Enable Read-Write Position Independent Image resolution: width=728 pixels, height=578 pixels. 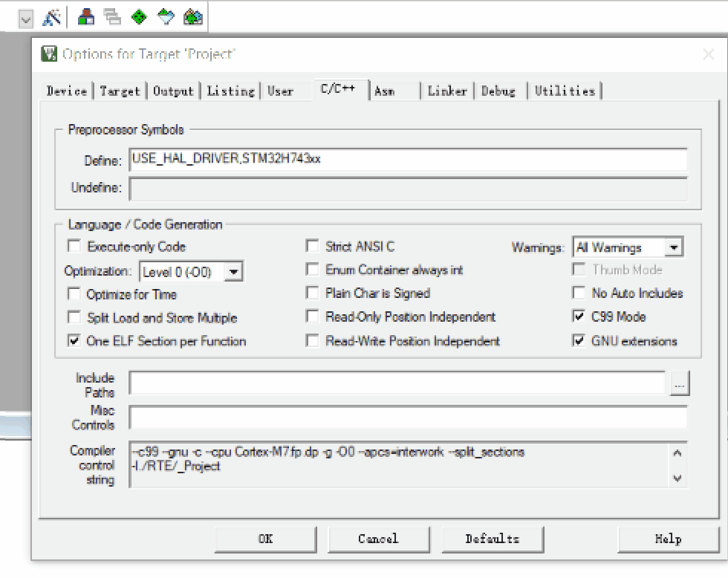(313, 341)
